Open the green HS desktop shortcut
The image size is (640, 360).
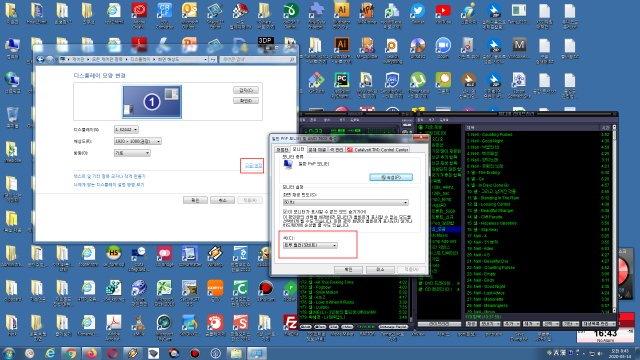click(x=113, y=256)
